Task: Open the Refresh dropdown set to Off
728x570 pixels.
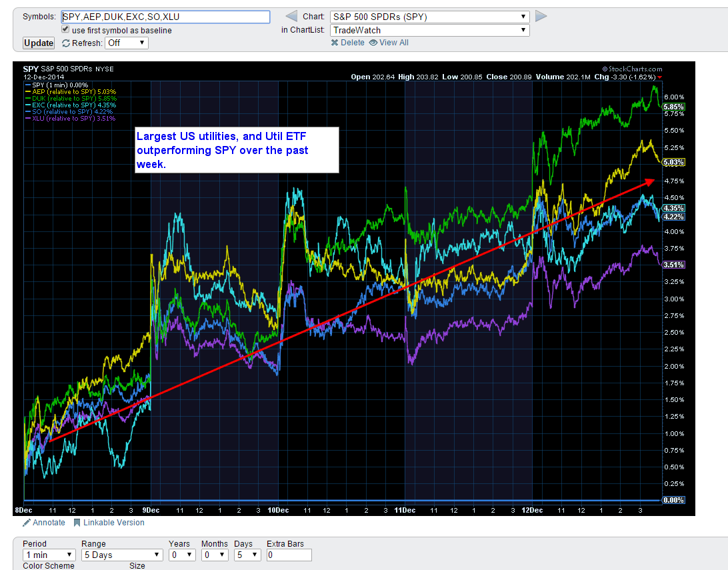Action: [x=126, y=43]
